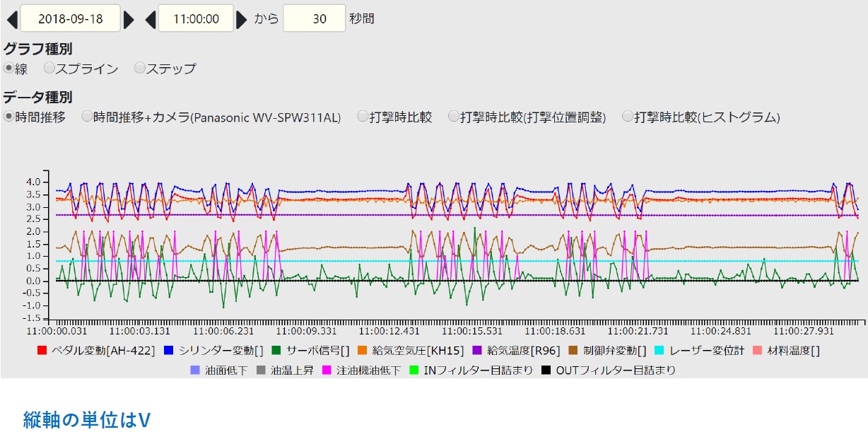The width and height of the screenshot is (868, 432).
Task: Select the 打撃時比較 radio option
Action: [363, 117]
